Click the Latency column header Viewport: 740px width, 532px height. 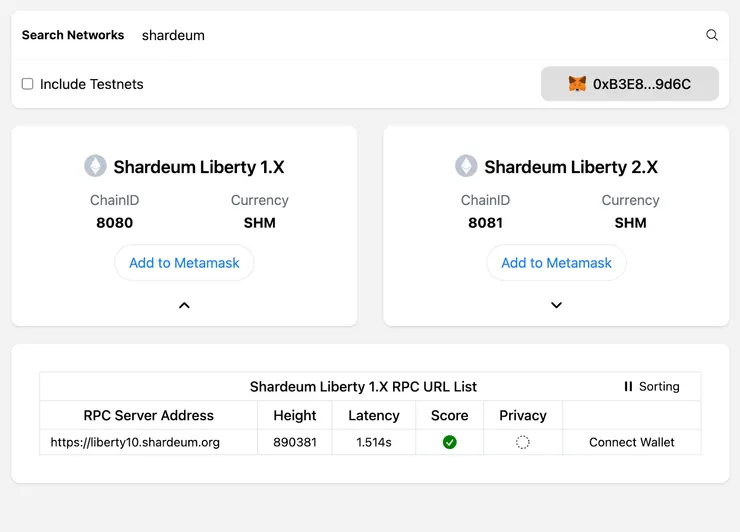point(373,415)
